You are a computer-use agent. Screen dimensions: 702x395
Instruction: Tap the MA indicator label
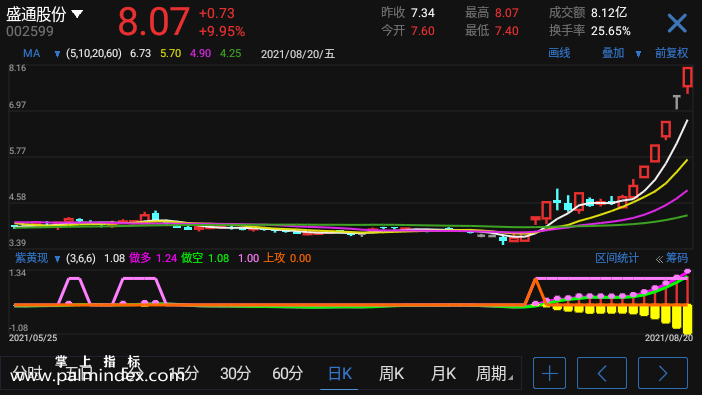[31, 54]
